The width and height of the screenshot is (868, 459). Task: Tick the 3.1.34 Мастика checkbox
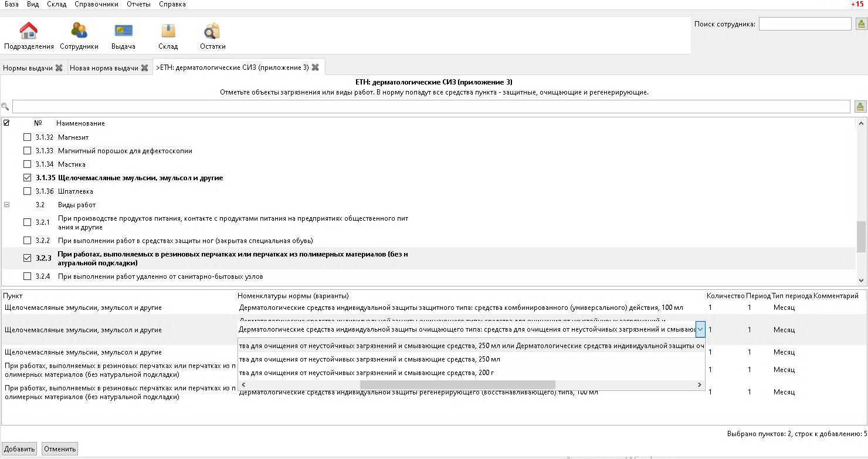pos(27,164)
